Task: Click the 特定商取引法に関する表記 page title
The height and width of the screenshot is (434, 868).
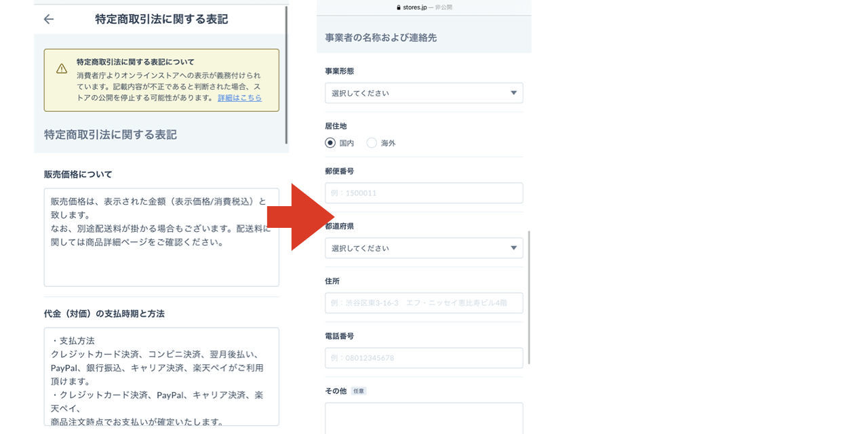Action: click(x=161, y=20)
